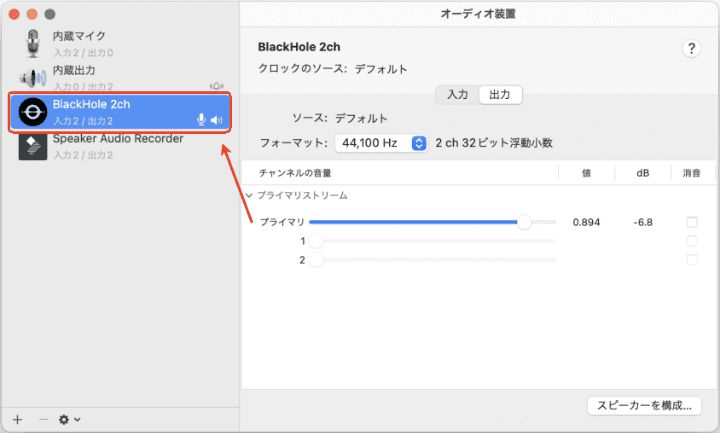Click the built-in microphone device icon

(x=34, y=43)
